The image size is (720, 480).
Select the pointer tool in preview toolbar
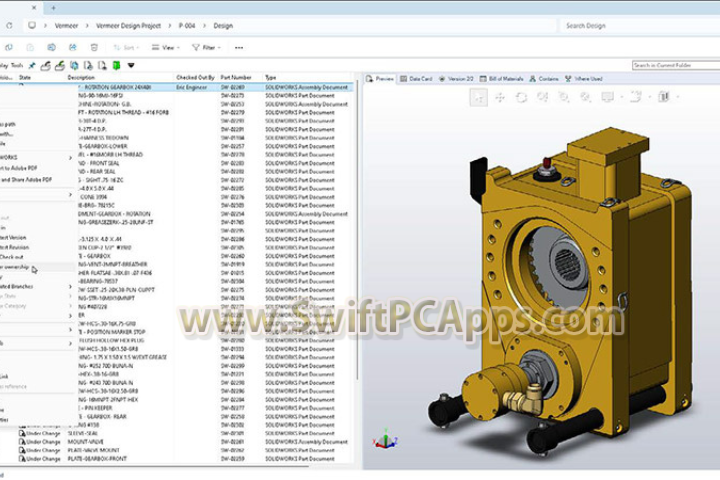[478, 97]
